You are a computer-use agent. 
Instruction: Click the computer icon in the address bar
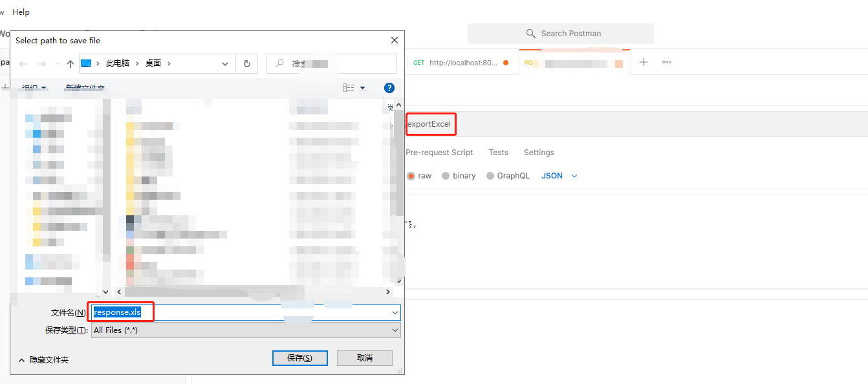pos(86,63)
